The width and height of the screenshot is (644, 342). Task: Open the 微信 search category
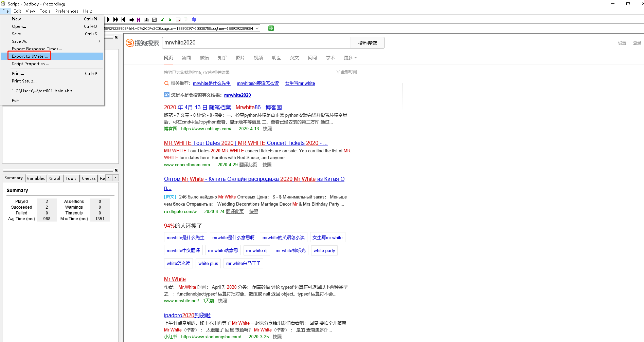[204, 58]
